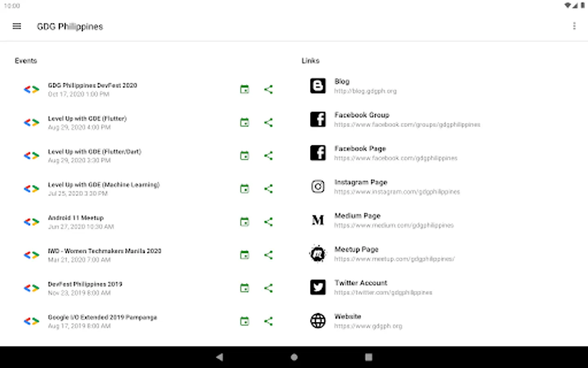Add DevFest Philippines 2019 to calendar
The image size is (588, 368).
click(x=245, y=288)
